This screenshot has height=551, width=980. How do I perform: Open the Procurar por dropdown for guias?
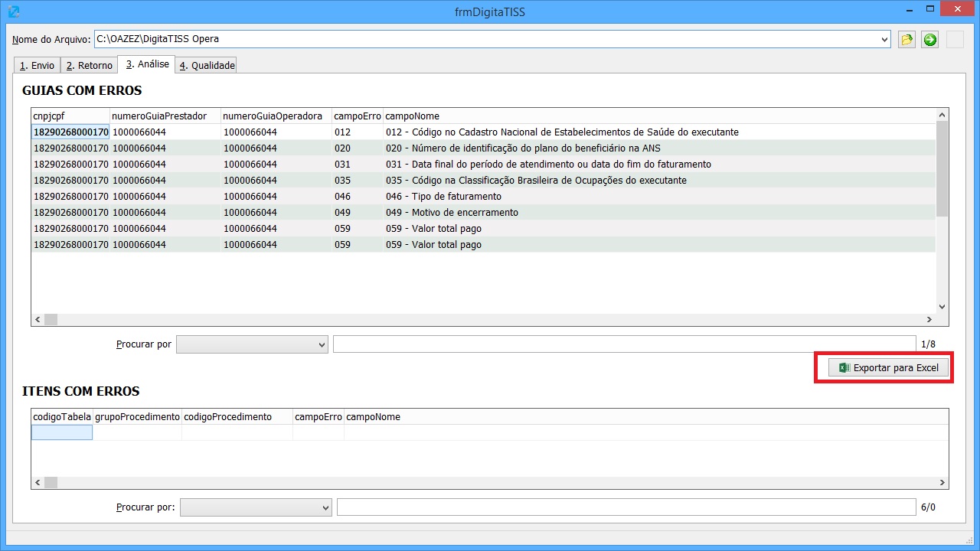click(252, 344)
